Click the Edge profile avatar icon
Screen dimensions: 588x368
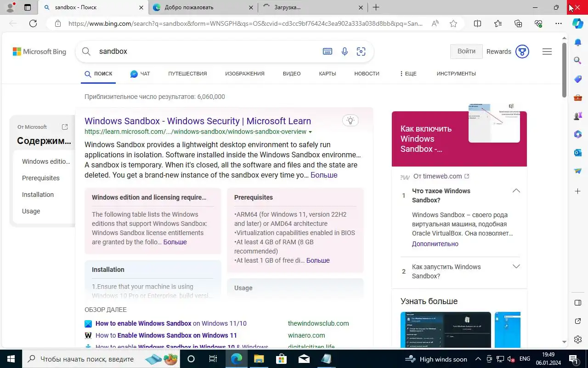(10, 7)
